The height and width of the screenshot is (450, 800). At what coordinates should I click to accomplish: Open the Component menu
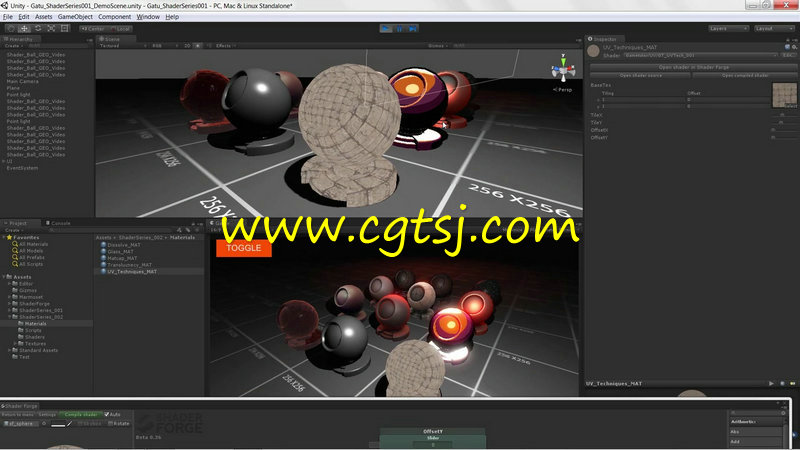[x=115, y=17]
